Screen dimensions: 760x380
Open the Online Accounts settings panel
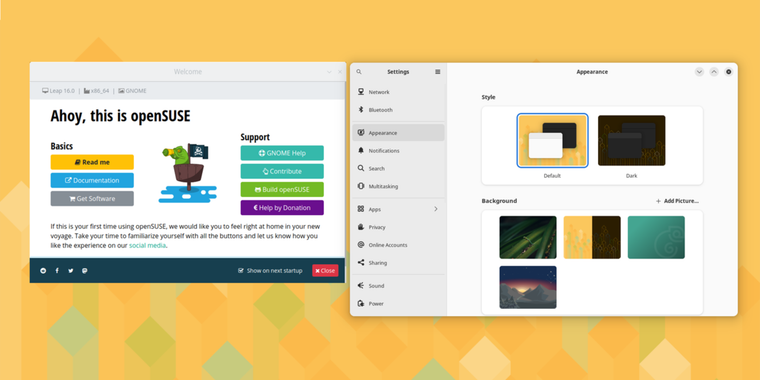398,245
